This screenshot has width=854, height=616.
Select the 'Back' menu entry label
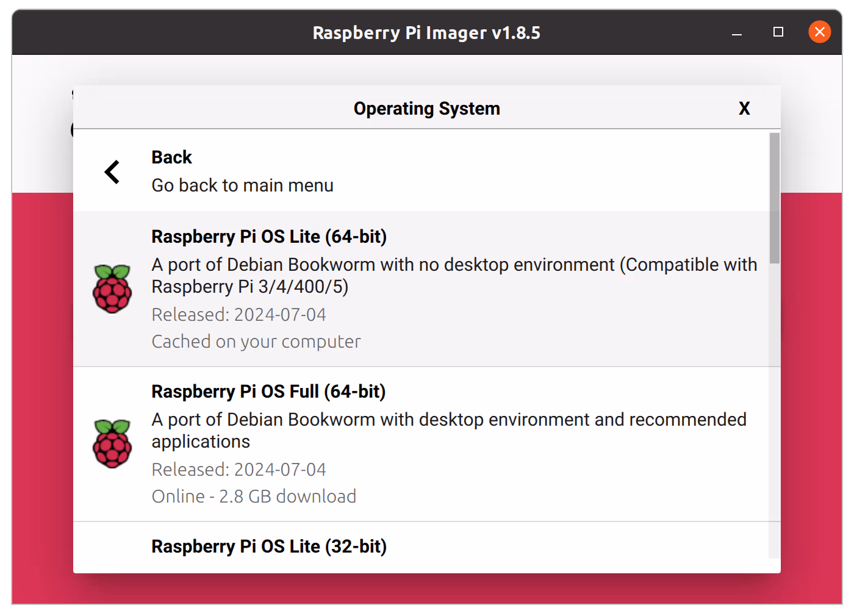171,157
